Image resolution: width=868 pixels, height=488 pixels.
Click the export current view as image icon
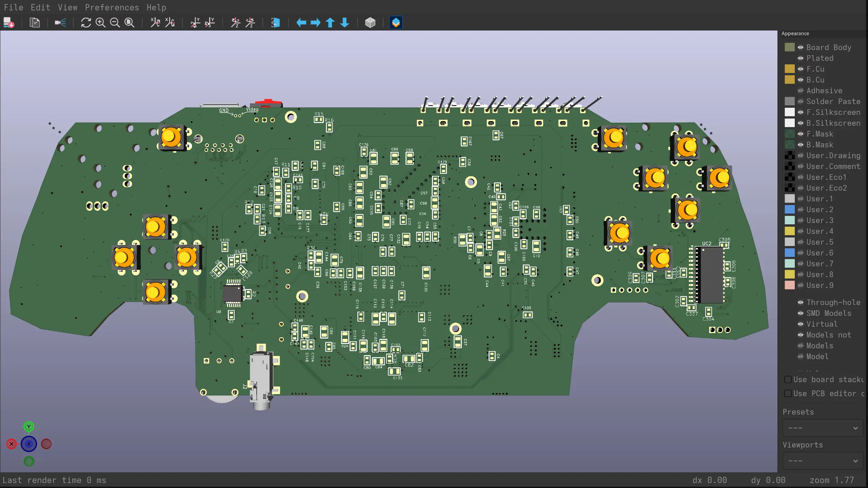pos(9,23)
